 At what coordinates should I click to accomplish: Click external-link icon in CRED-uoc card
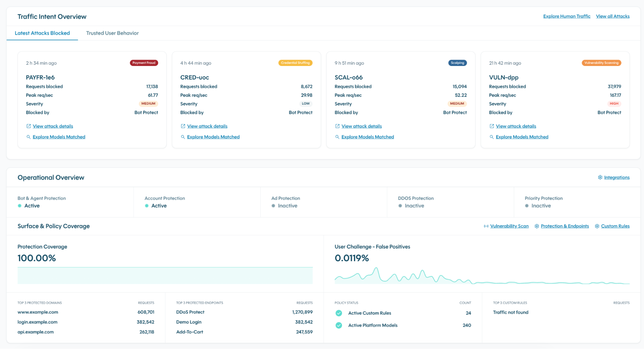(x=183, y=126)
